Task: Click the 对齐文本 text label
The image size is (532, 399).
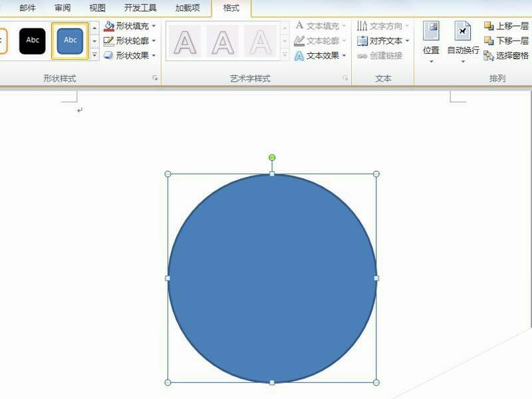Action: click(x=386, y=41)
